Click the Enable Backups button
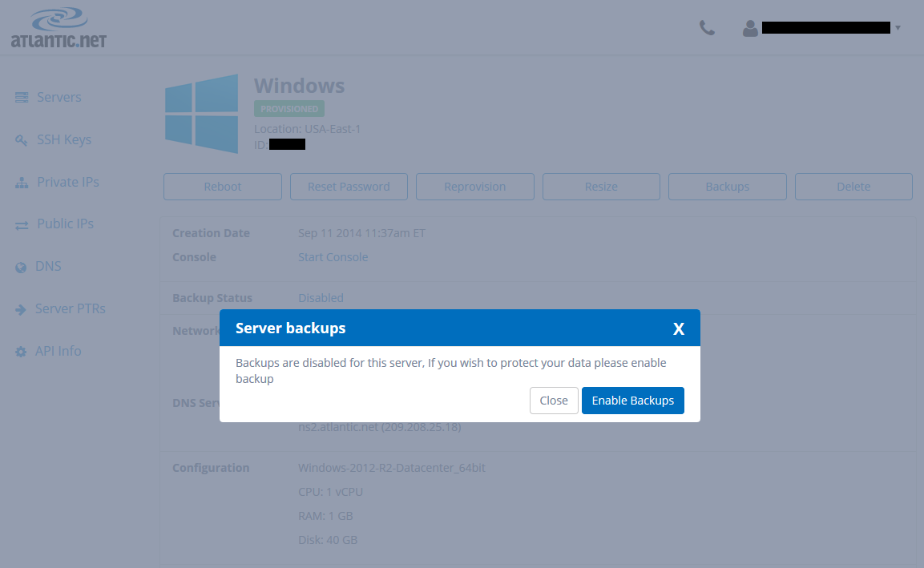924x568 pixels. pos(633,401)
